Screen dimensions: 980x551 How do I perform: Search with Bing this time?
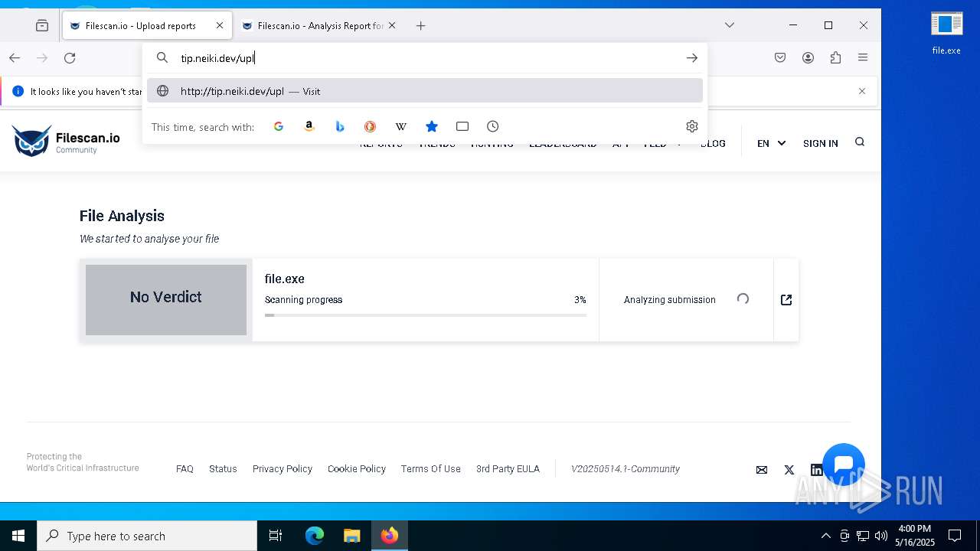point(340,126)
